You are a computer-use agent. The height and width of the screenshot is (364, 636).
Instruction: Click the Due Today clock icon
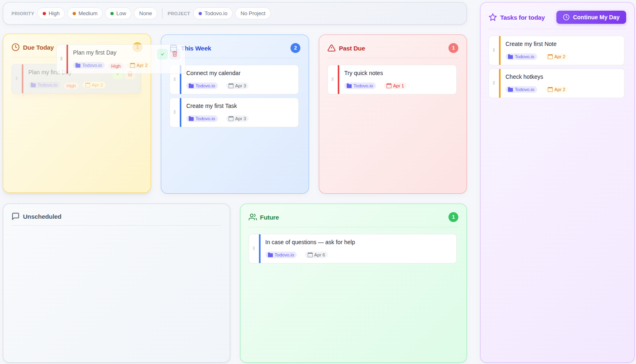point(16,47)
